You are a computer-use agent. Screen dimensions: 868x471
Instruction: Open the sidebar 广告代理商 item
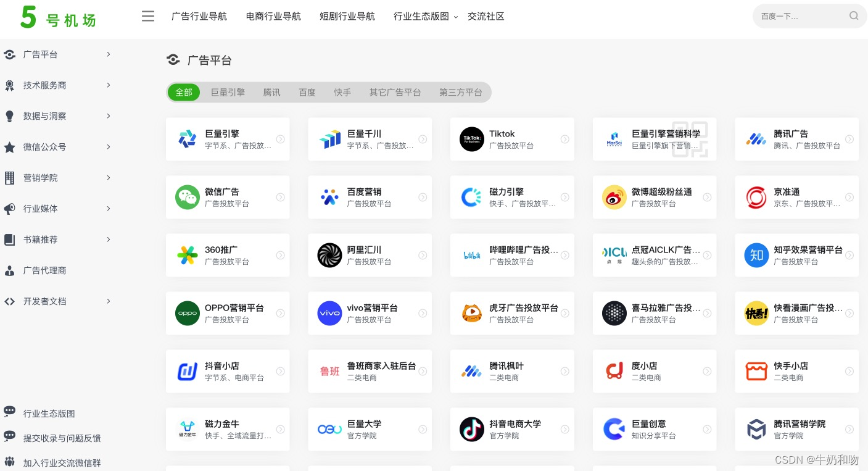tap(45, 270)
